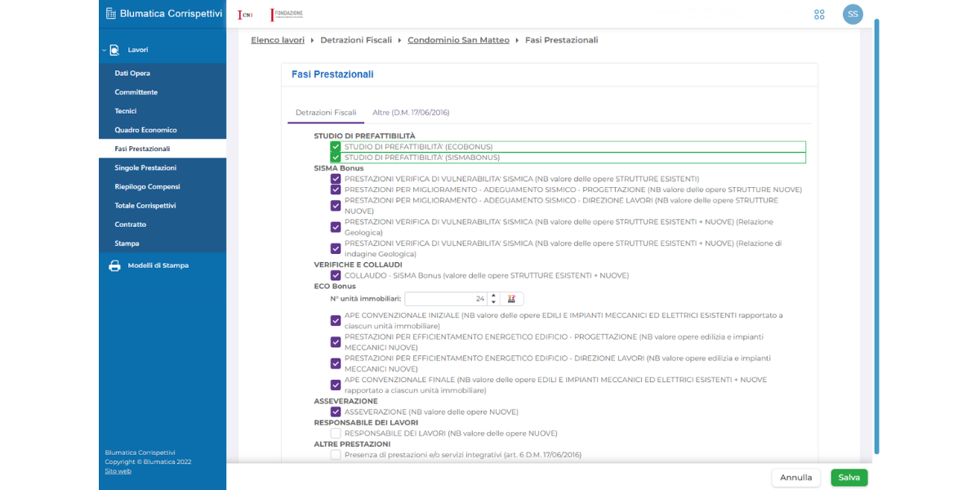The image size is (980, 490).
Task: Collapse the Lavori sidebar section chevron
Action: (105, 50)
